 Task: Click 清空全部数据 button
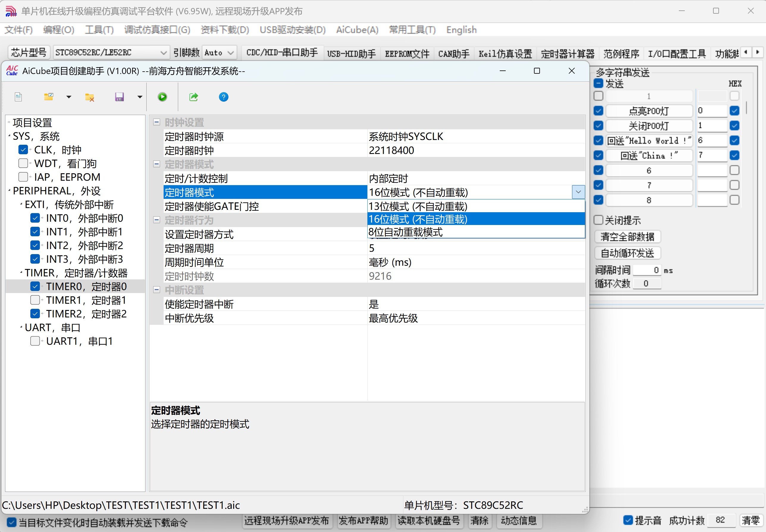627,237
